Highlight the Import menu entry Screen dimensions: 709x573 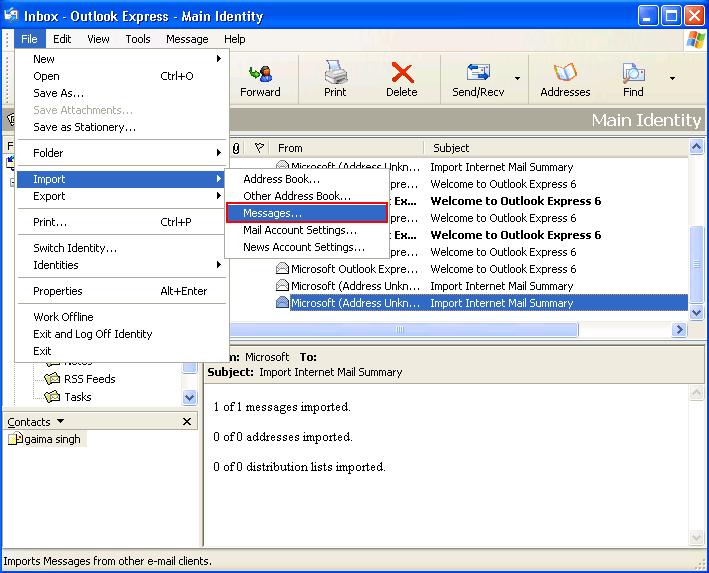tap(121, 179)
